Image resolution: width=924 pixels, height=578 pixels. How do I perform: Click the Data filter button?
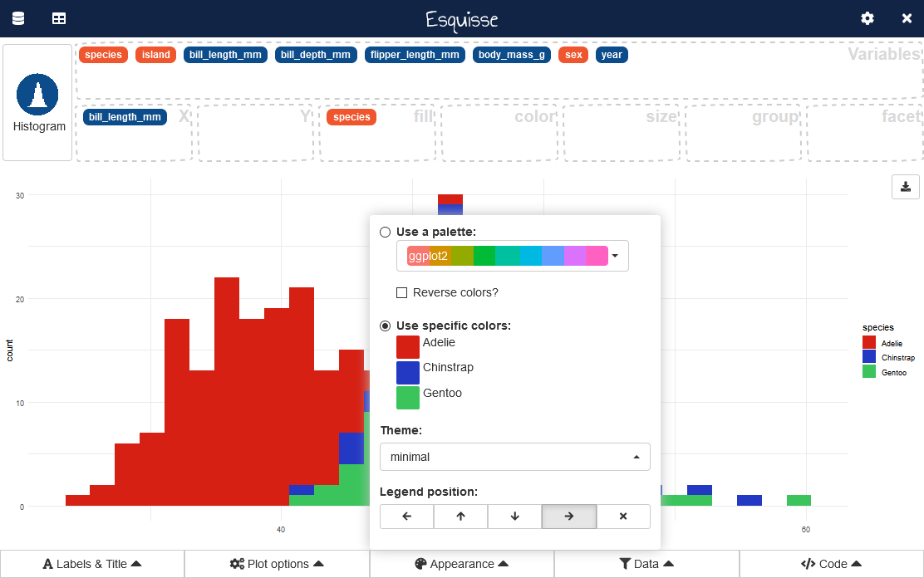pos(646,564)
